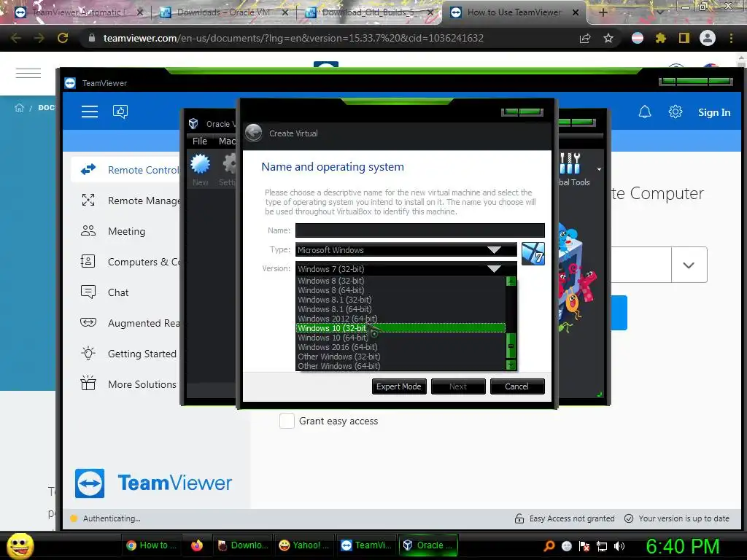The height and width of the screenshot is (560, 747).
Task: Pick Windows 8 (64-bit) version entry
Action: pyautogui.click(x=400, y=290)
